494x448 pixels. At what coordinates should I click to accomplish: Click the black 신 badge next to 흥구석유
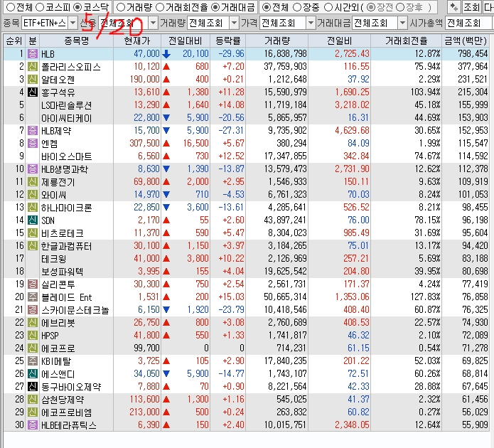click(x=33, y=92)
